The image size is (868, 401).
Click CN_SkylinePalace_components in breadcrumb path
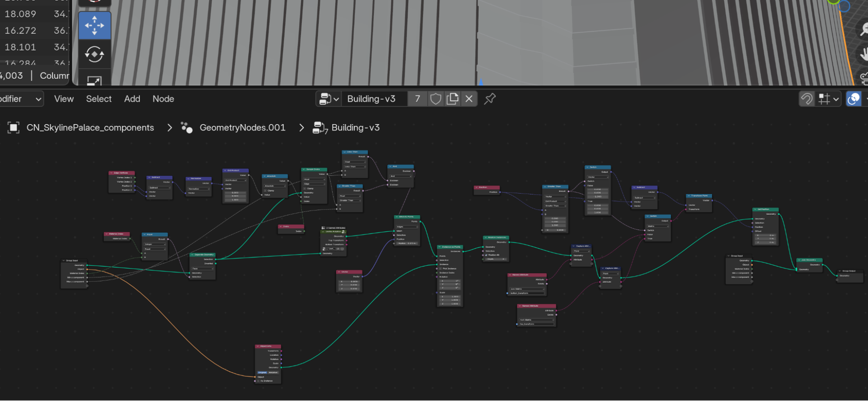click(x=90, y=128)
